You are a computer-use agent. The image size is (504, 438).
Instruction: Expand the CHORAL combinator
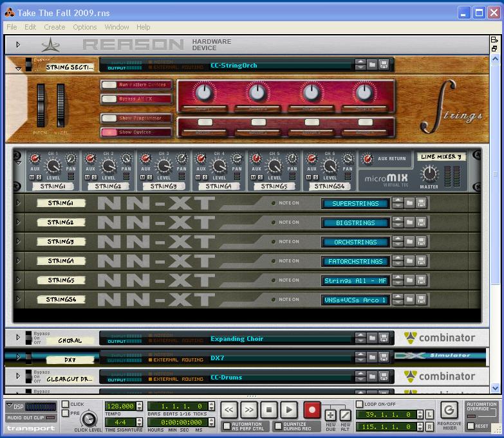pyautogui.click(x=18, y=337)
